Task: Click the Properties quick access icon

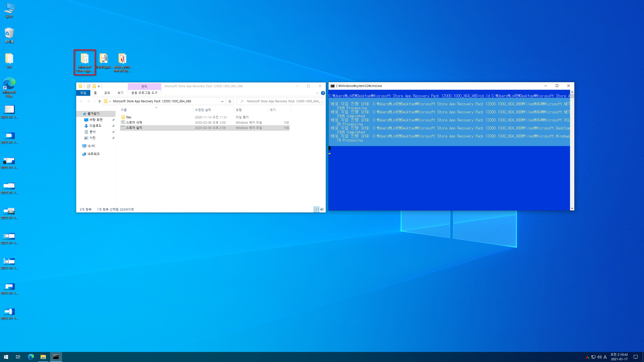Action: click(89, 86)
